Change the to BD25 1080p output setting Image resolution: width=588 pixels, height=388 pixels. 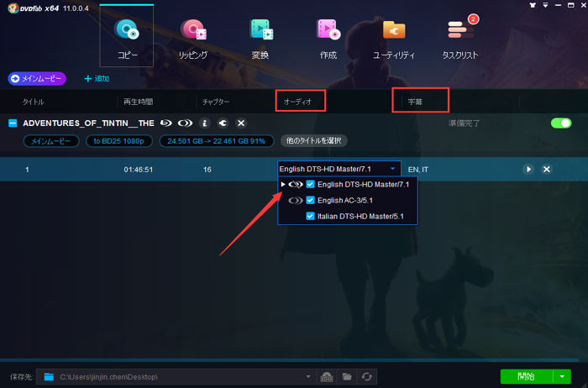(x=119, y=141)
